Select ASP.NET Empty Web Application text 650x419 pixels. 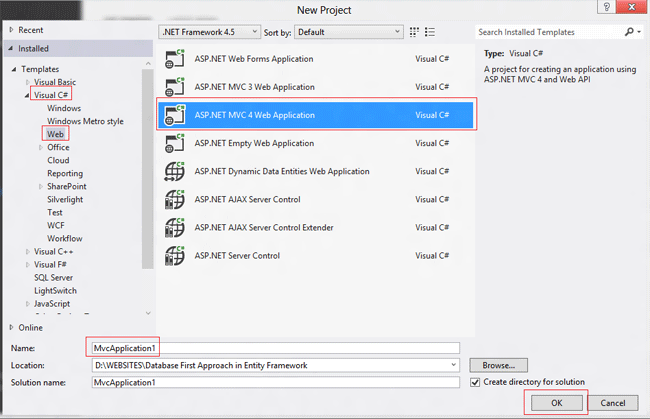point(254,143)
